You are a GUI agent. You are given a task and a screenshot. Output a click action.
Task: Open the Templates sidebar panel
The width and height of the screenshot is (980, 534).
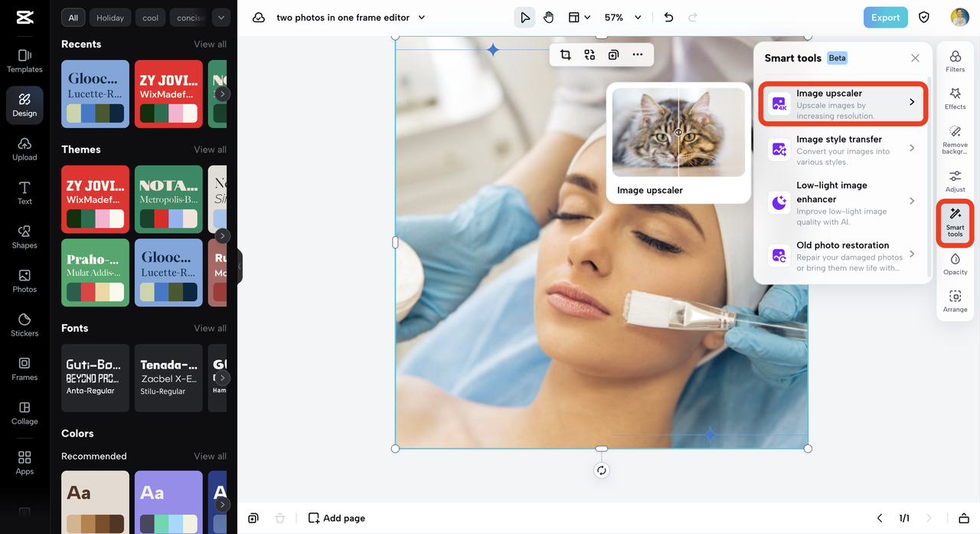tap(24, 61)
